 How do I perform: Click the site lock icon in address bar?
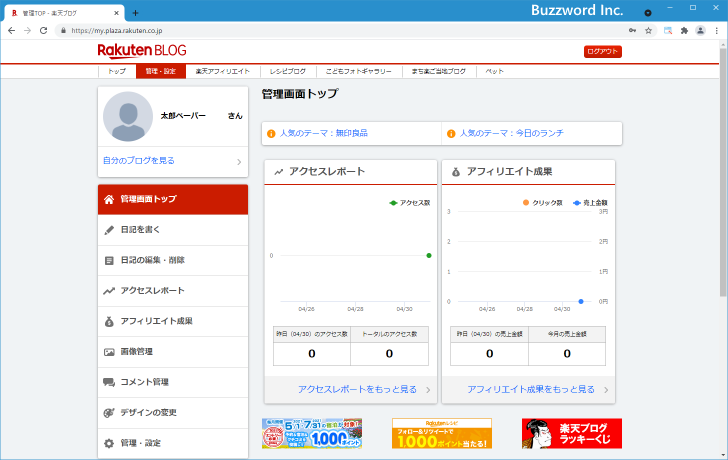tap(64, 31)
